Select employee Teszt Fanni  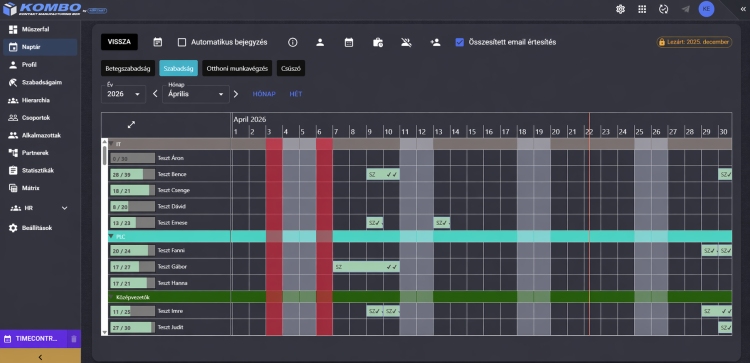(x=171, y=251)
